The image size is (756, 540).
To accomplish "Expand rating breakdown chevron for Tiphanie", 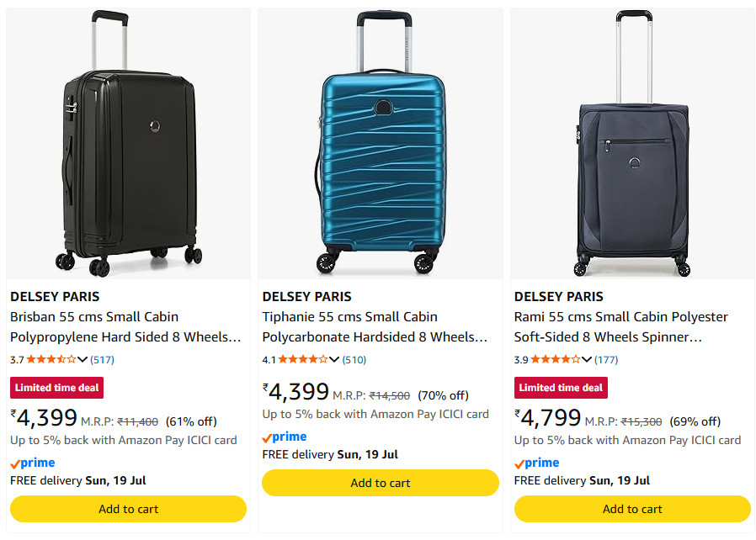I will pyautogui.click(x=334, y=359).
